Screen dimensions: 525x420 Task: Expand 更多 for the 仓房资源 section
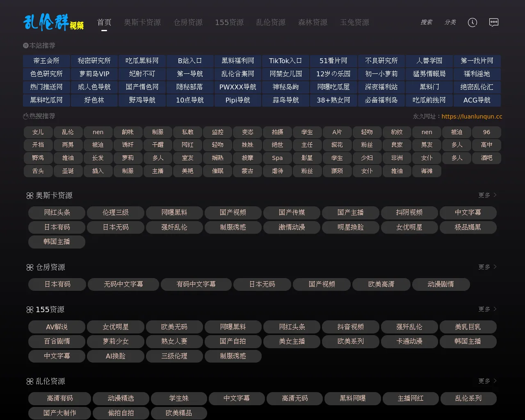(x=487, y=267)
